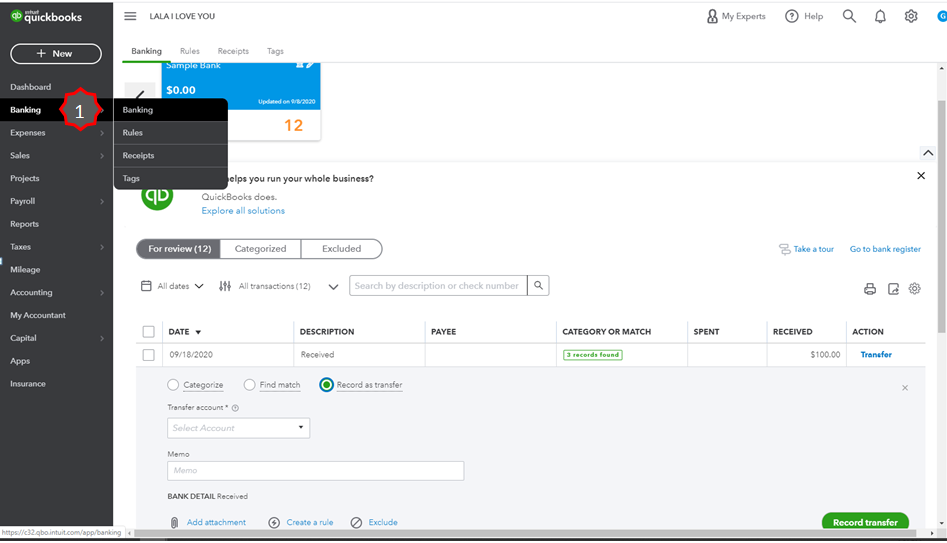
Task: Click the Exclude circle-slash icon
Action: point(356,522)
